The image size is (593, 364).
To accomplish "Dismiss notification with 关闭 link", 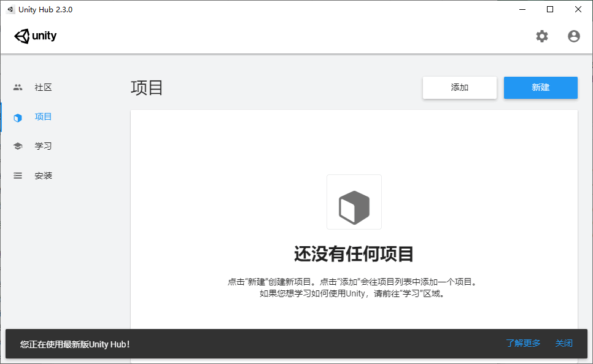I will [564, 343].
